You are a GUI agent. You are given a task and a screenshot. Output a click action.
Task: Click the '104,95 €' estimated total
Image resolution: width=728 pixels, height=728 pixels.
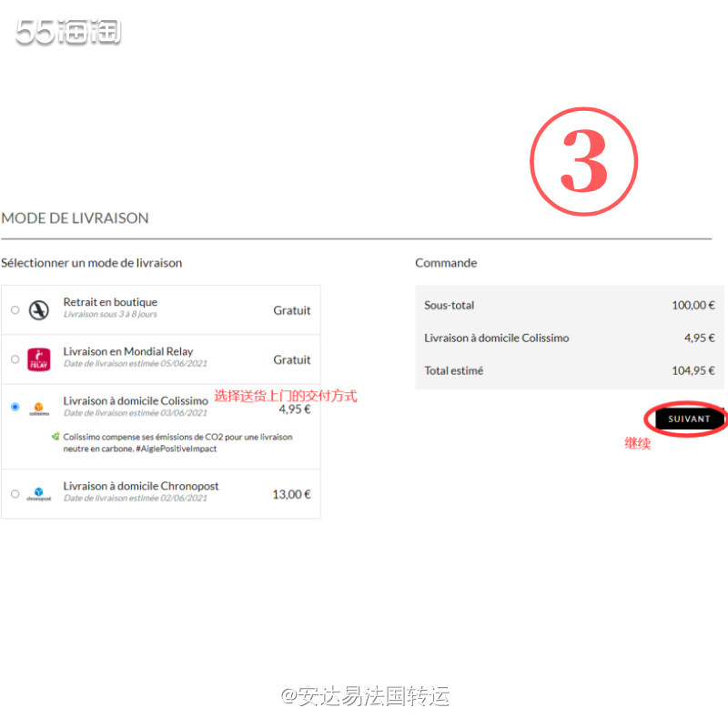(693, 370)
